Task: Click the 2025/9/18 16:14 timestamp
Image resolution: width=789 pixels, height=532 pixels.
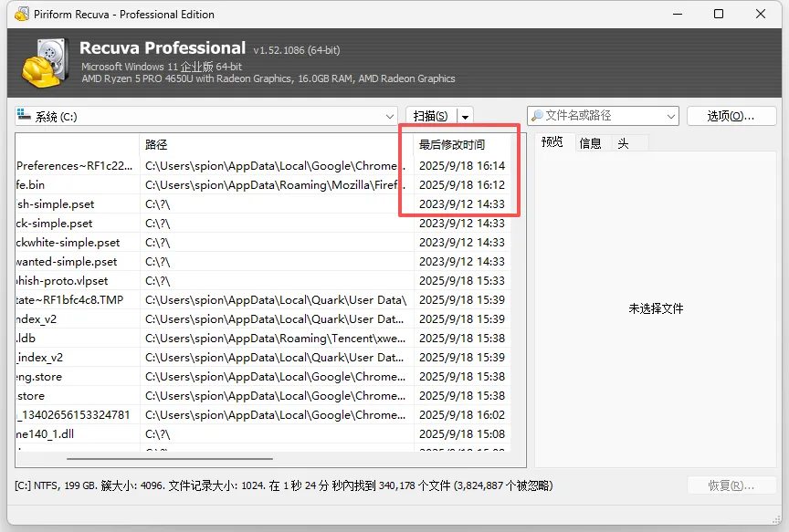Action: coord(462,166)
